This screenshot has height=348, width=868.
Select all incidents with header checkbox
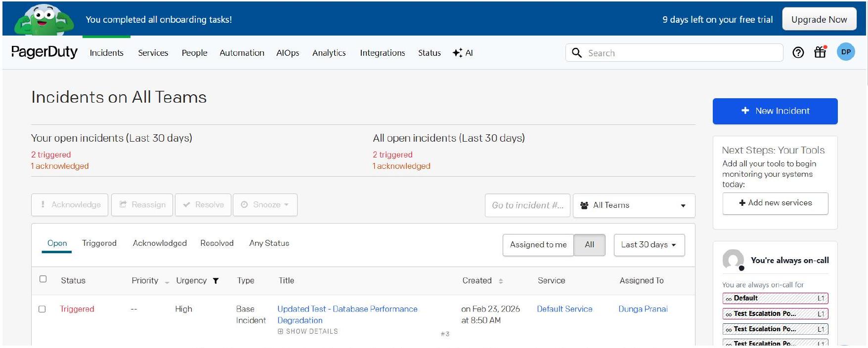43,279
